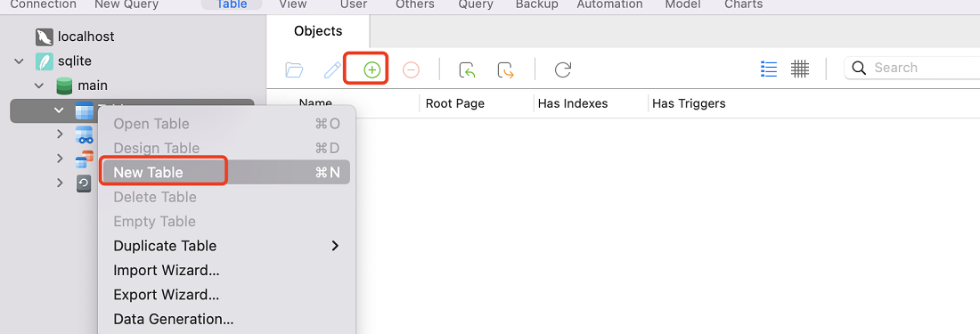Choose New Table in context menu
980x334 pixels.
tap(226, 172)
